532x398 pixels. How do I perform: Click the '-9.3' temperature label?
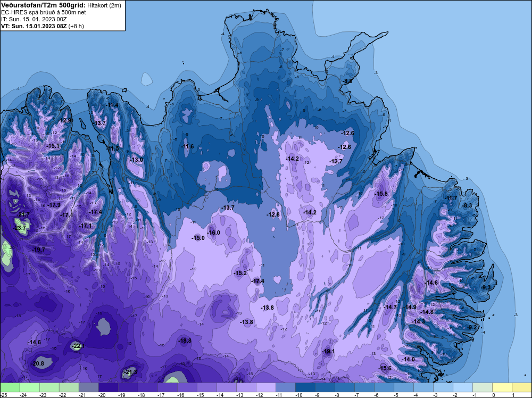pyautogui.click(x=486, y=287)
